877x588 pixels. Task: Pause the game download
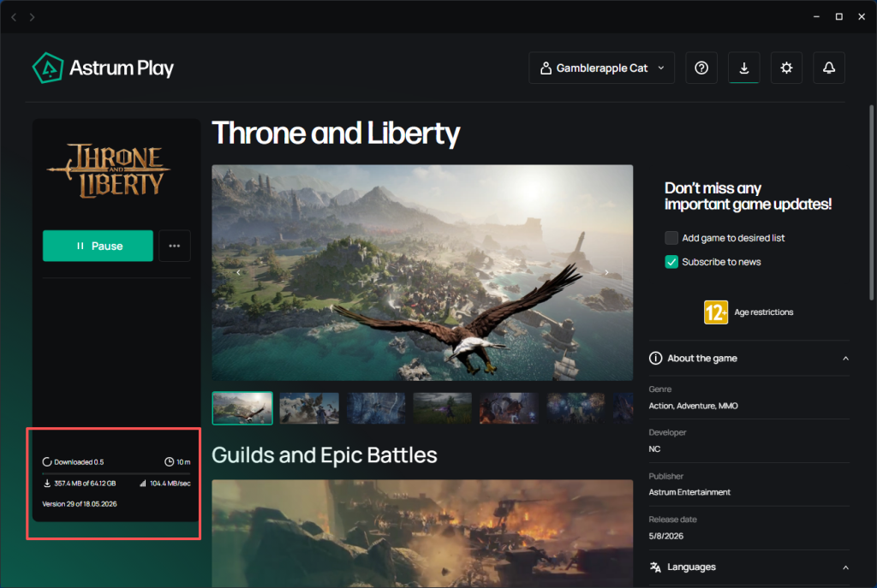[x=98, y=246]
